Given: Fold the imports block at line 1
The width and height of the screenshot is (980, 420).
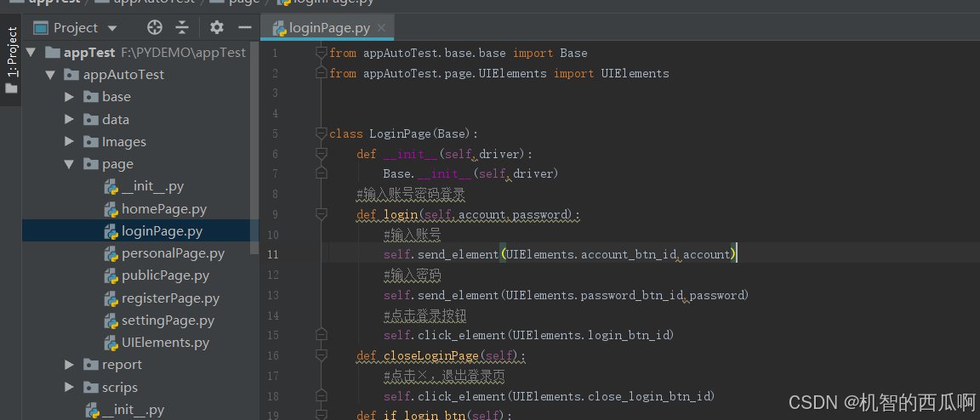Looking at the screenshot, I should (322, 53).
